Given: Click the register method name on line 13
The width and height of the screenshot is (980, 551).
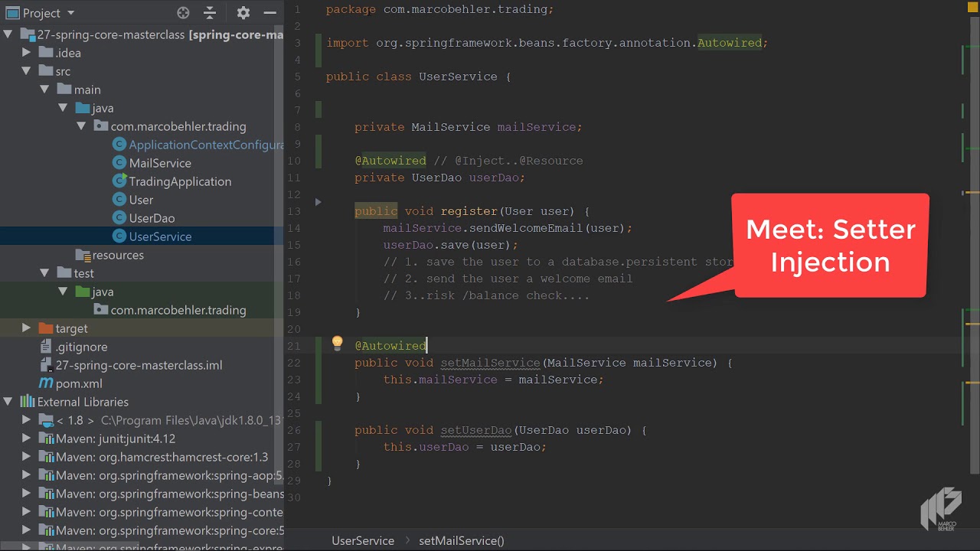Looking at the screenshot, I should point(469,211).
